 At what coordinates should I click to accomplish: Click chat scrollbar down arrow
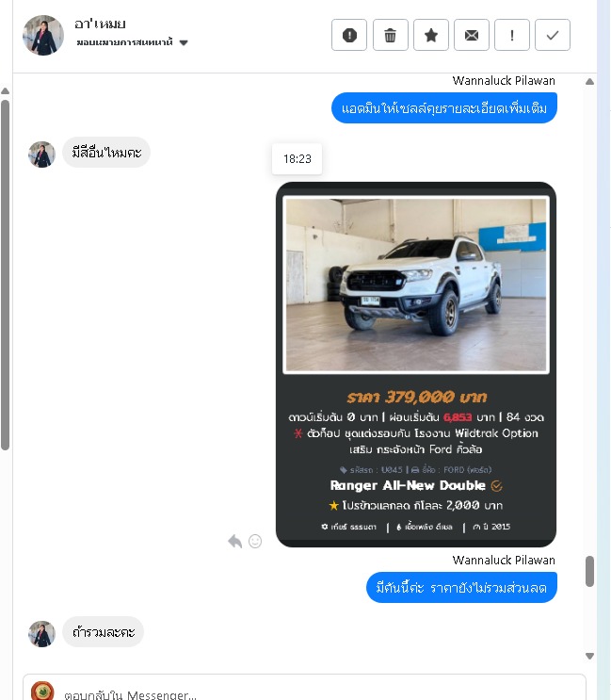(x=589, y=656)
